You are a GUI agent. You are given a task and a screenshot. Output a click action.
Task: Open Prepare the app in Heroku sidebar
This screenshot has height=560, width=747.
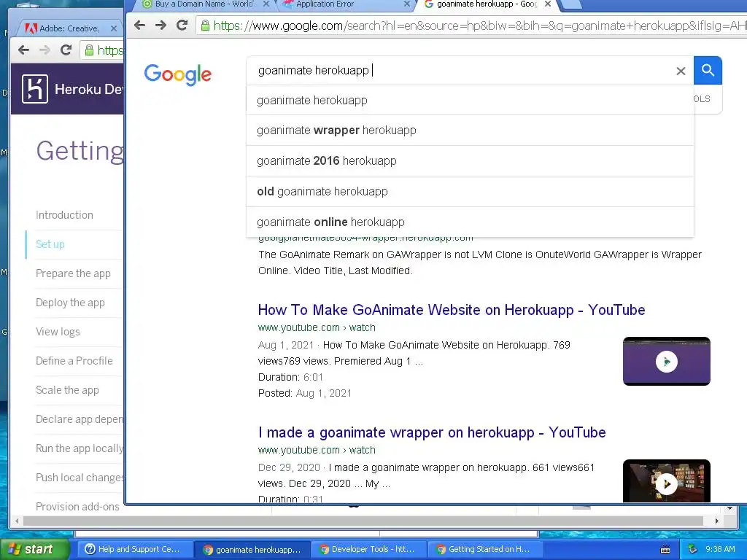tap(73, 273)
